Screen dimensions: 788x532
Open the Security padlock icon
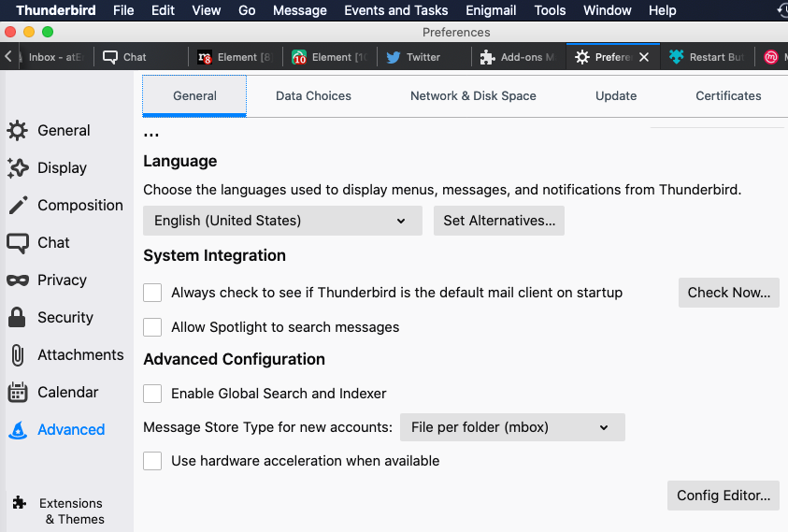click(x=17, y=317)
